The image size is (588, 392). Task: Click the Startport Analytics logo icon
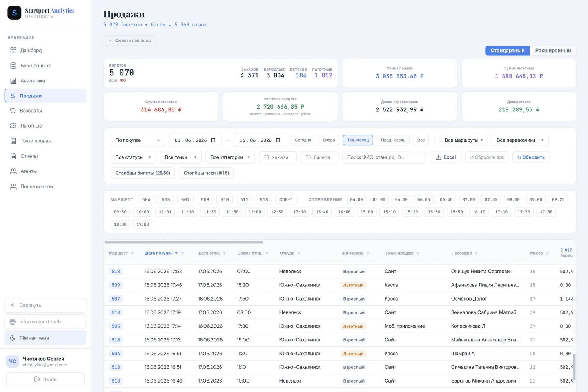point(15,13)
